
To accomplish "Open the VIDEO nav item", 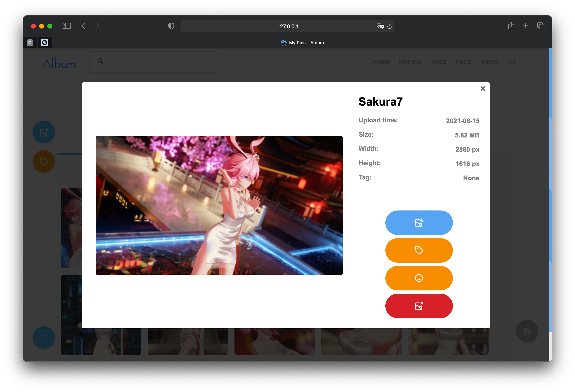I will (x=489, y=62).
